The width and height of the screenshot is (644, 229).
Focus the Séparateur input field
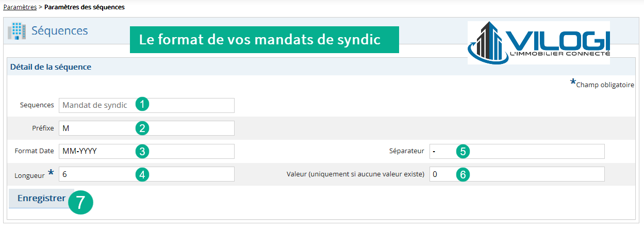pyautogui.click(x=517, y=151)
